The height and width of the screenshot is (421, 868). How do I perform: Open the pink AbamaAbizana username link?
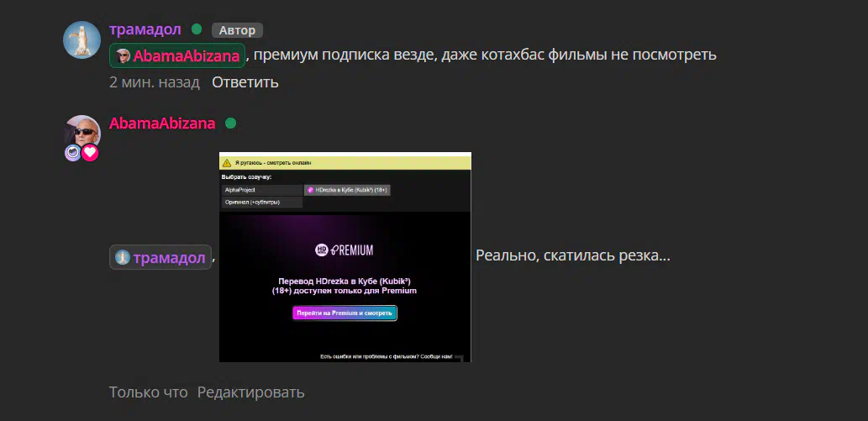(x=162, y=124)
